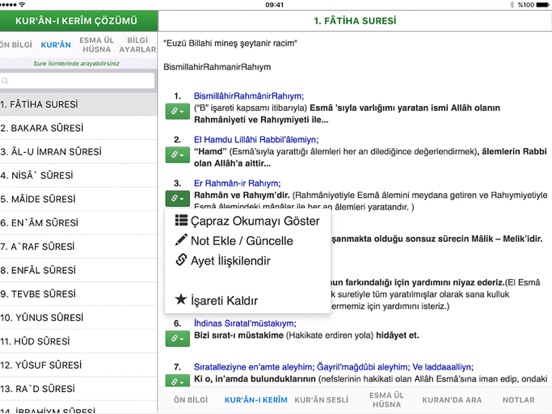Click the magnifier icon in the search box

[x=5, y=81]
